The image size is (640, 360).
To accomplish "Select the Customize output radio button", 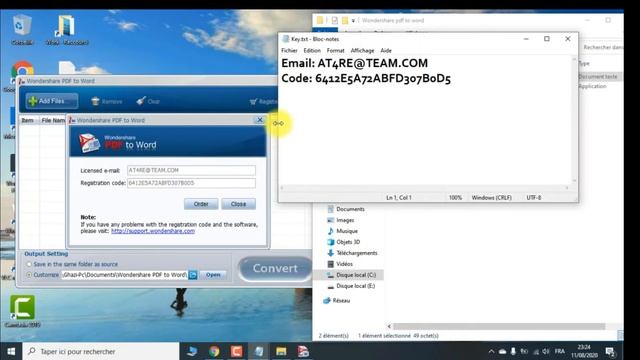I will pyautogui.click(x=29, y=275).
